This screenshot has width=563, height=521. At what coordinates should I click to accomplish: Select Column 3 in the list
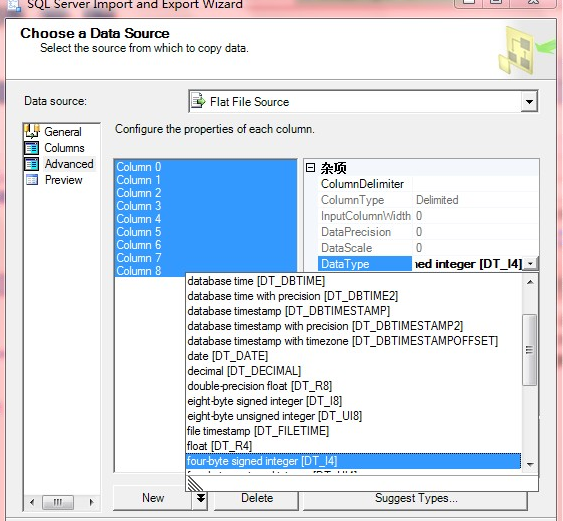pos(205,206)
